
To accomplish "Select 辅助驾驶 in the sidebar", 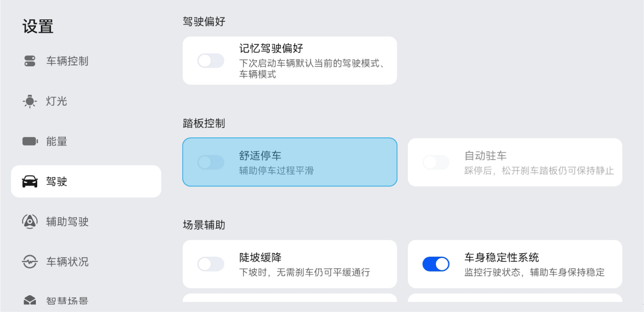I will 67,222.
